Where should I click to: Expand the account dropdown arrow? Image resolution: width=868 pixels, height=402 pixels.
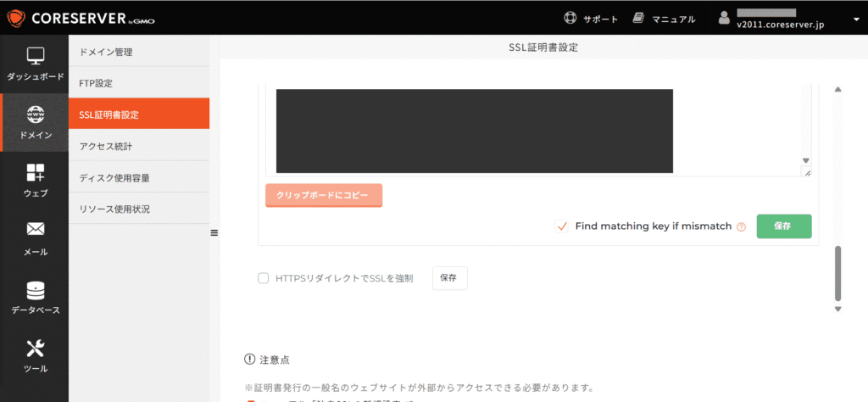[x=856, y=20]
